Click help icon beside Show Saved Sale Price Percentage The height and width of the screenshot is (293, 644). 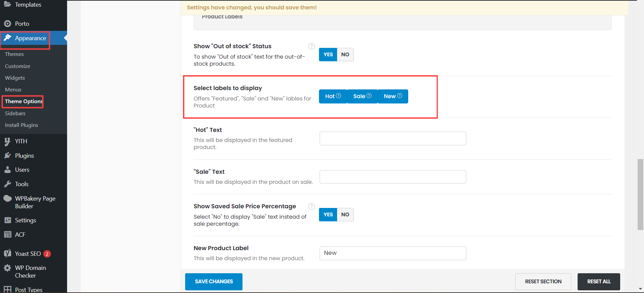coord(312,206)
